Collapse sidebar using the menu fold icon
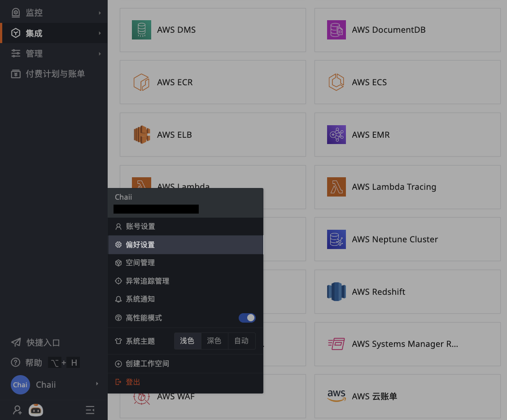 point(90,410)
